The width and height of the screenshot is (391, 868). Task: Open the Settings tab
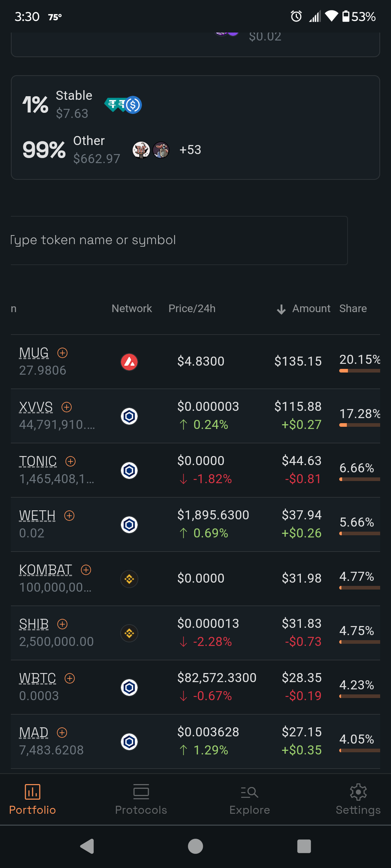tap(358, 799)
